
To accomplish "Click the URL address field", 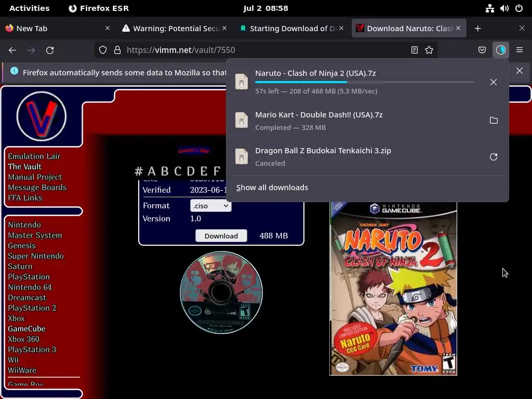I will (265, 50).
